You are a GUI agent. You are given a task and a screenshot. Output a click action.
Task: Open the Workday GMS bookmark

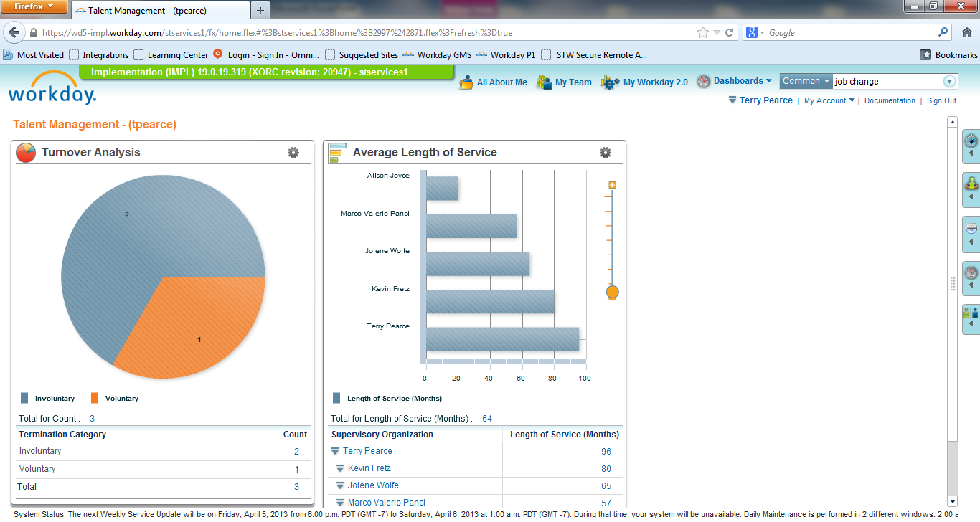click(437, 54)
